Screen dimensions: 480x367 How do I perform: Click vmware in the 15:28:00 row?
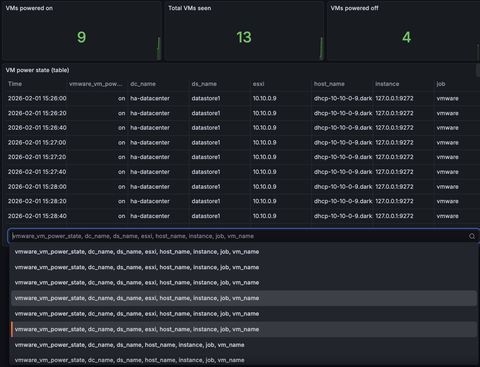tap(447, 187)
